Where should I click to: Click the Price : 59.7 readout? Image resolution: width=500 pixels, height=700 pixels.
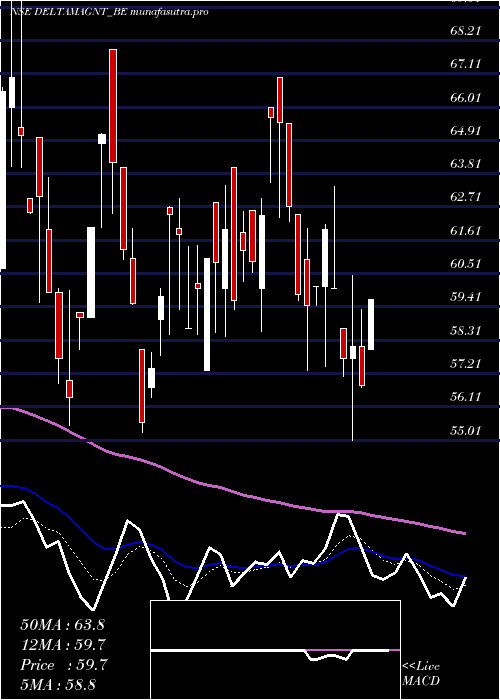pyautogui.click(x=64, y=665)
